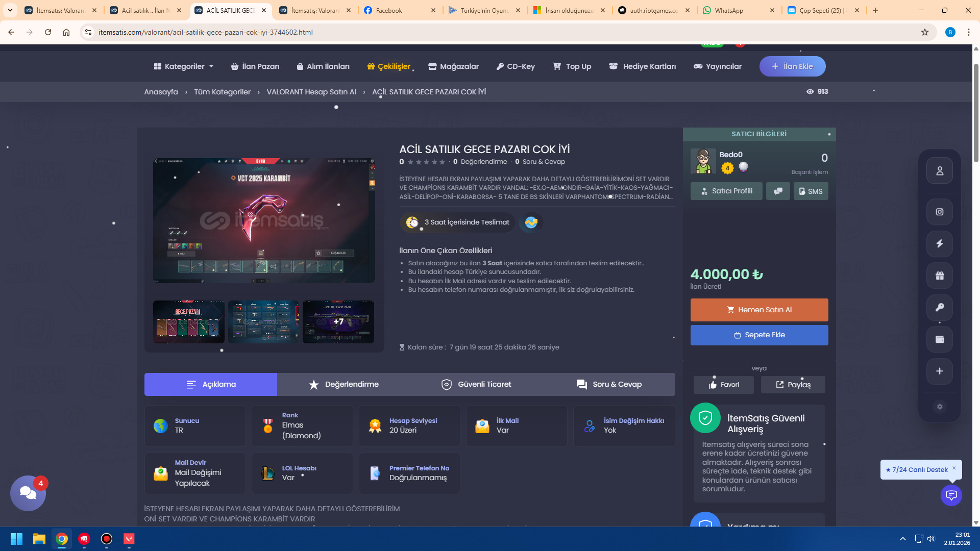Open Satıcı Profili
The height and width of the screenshot is (551, 980).
click(726, 191)
